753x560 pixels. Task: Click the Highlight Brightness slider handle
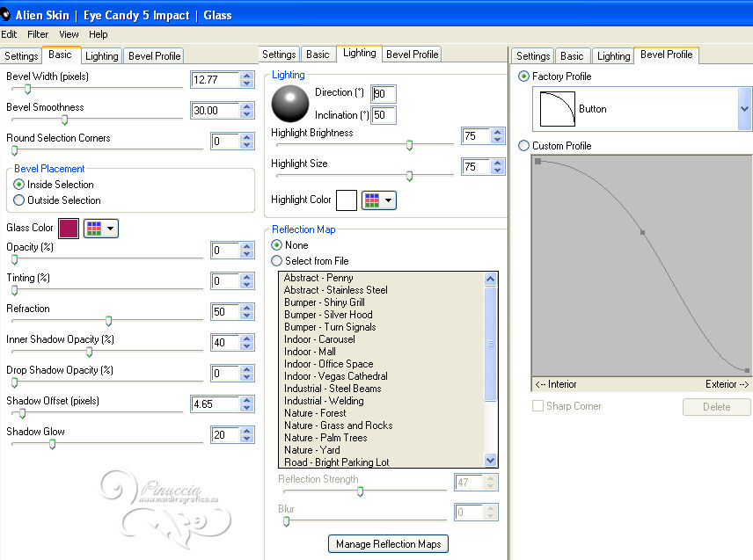[409, 145]
